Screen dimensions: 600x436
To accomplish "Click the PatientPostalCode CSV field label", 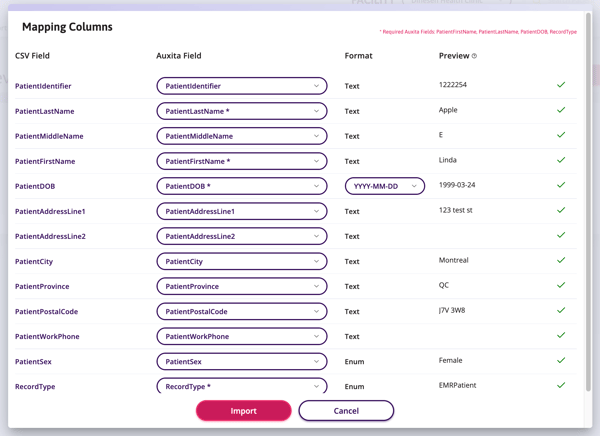I will pos(47,312).
